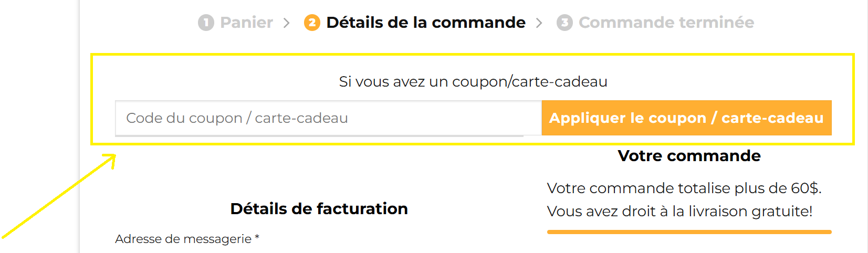This screenshot has height=253, width=868.
Task: Click the chevron arrow after Panier
Action: coord(286,23)
